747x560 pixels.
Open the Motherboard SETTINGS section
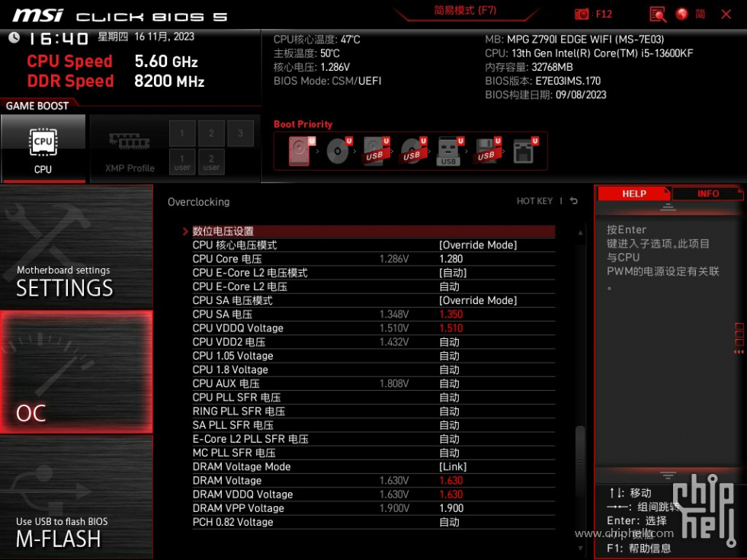[x=76, y=247]
